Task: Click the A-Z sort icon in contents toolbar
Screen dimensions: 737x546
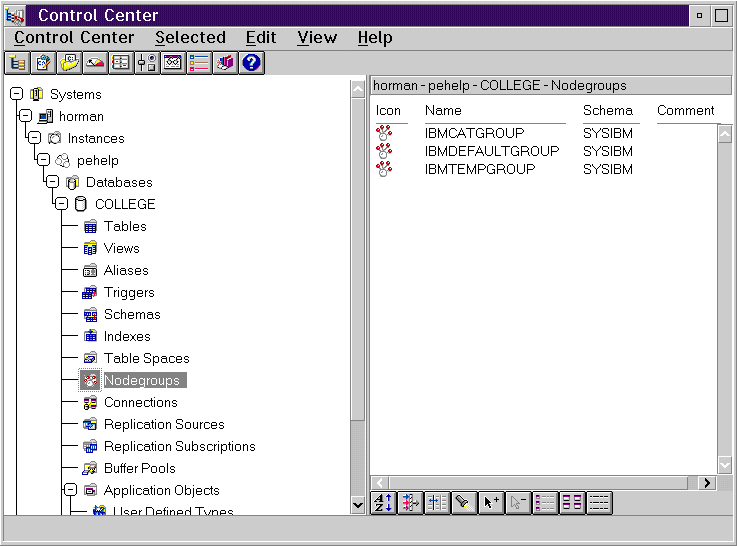Action: [384, 503]
